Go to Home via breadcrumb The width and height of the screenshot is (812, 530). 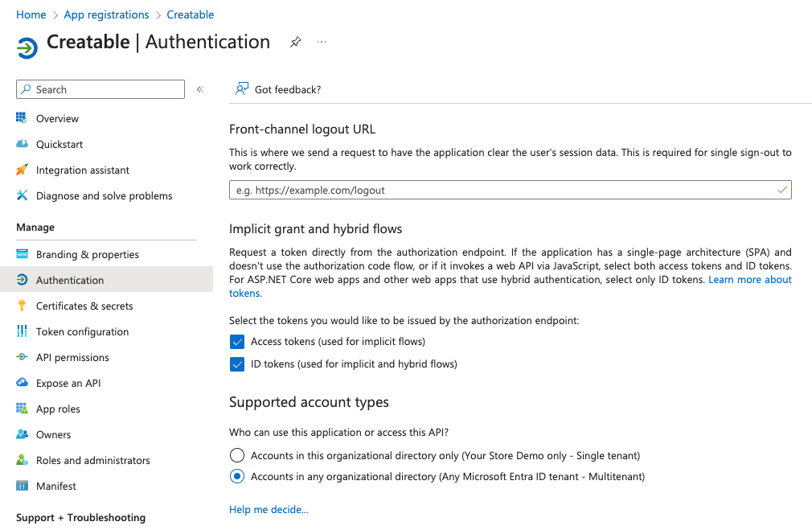[31, 14]
